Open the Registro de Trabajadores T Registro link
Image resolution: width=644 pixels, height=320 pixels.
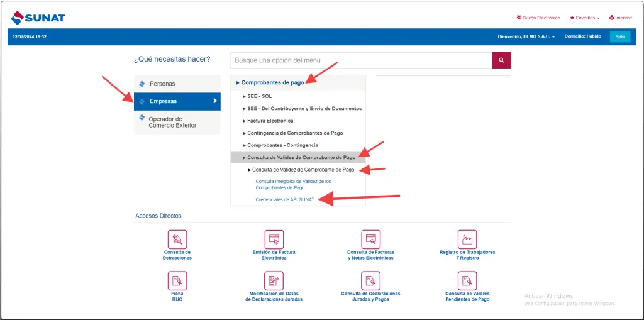pyautogui.click(x=467, y=255)
